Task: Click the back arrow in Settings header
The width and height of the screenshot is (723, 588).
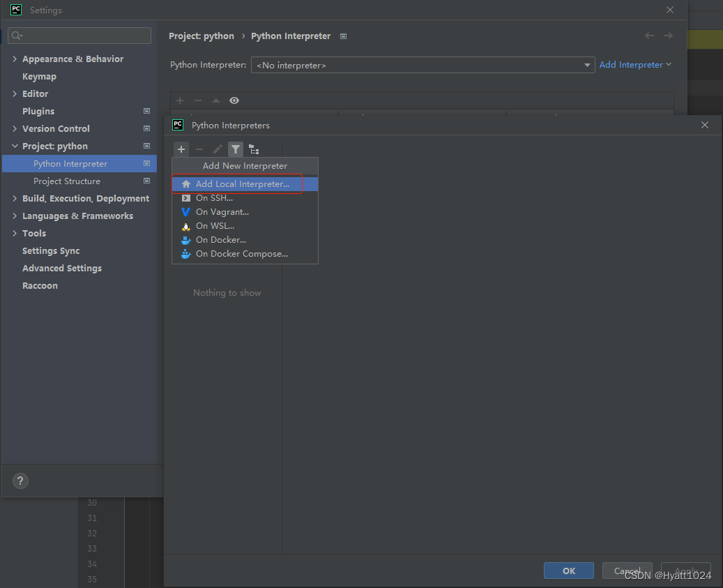Action: [x=649, y=36]
